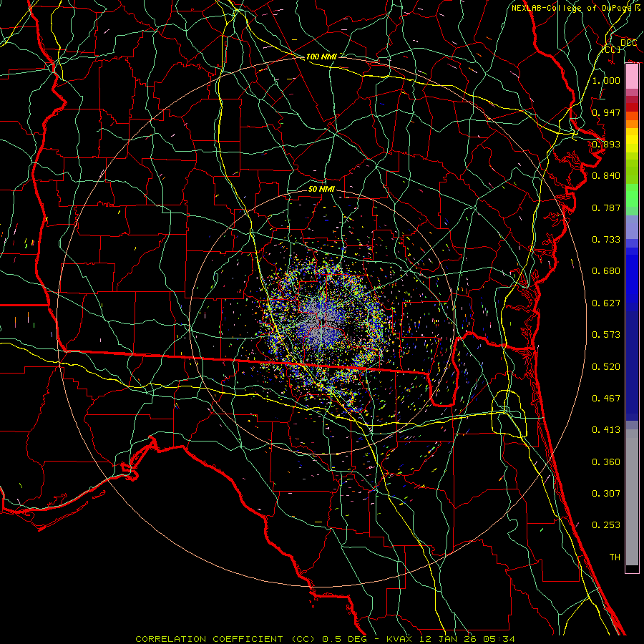Pick the lavender swatch near 0.733
Screen dimensions: 644x644
pyautogui.click(x=632, y=227)
